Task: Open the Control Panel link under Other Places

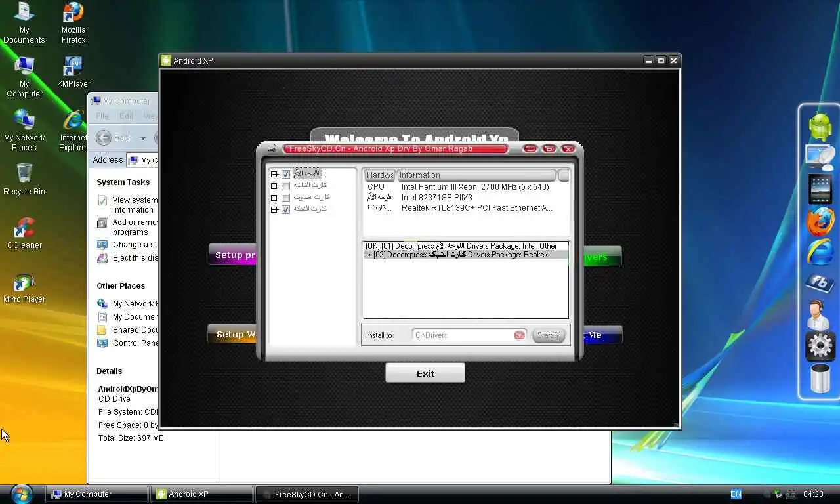Action: (x=135, y=343)
